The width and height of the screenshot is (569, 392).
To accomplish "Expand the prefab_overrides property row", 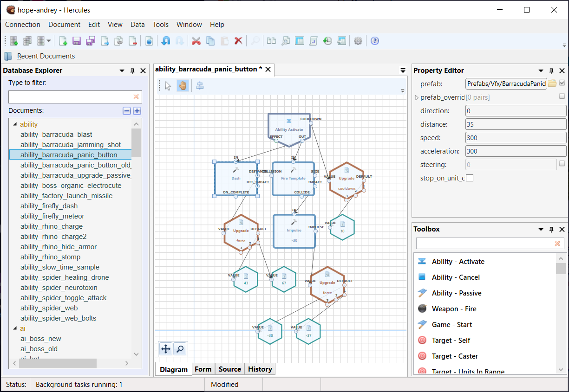I will (417, 97).
